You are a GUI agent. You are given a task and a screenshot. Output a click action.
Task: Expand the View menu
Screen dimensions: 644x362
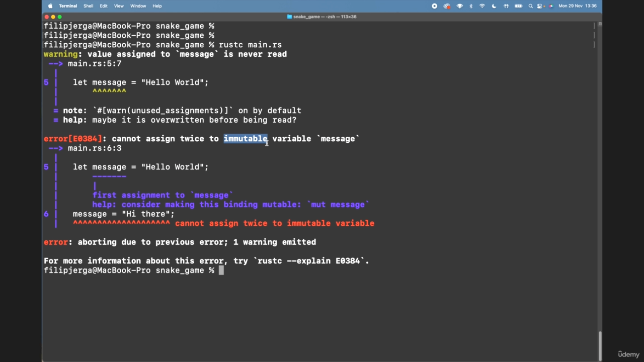[x=119, y=6]
